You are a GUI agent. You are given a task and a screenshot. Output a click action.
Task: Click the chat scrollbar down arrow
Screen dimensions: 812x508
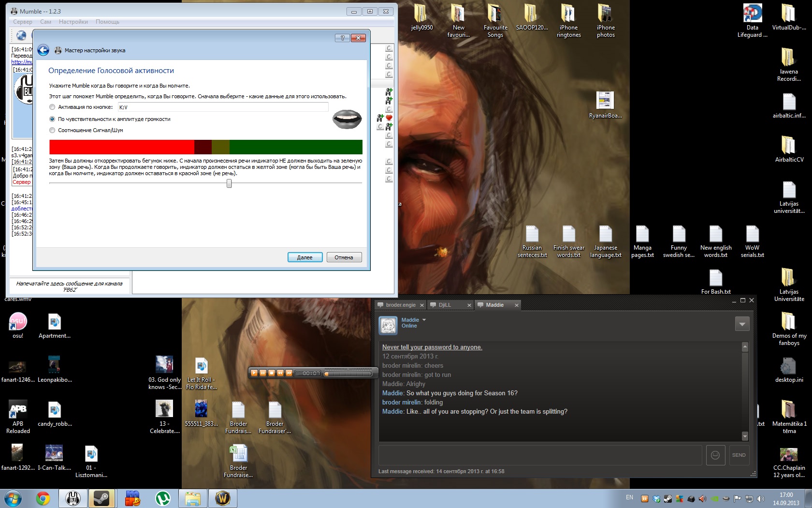[x=745, y=436]
